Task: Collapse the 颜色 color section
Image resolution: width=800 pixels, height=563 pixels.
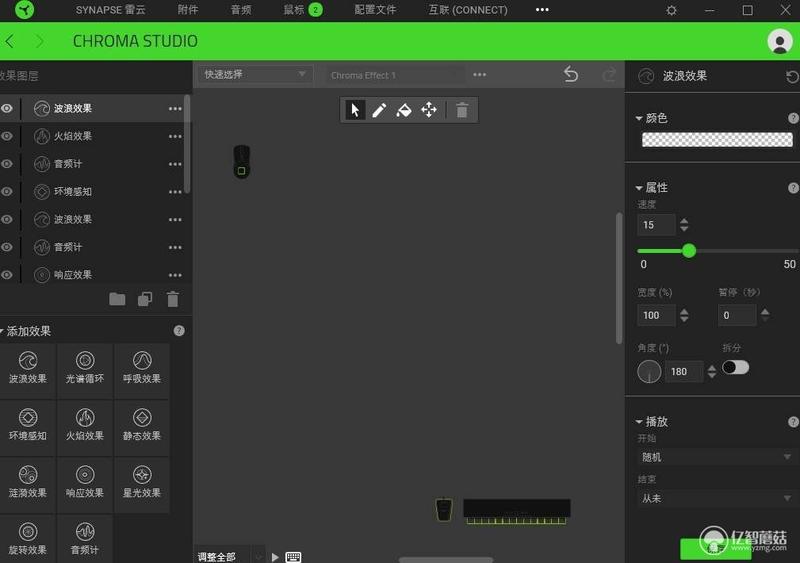Action: coord(639,118)
